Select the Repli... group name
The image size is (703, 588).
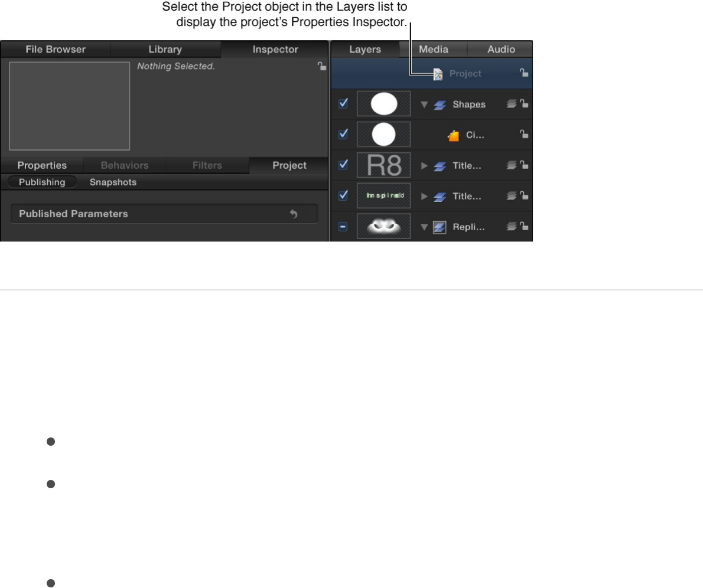pyautogui.click(x=468, y=227)
